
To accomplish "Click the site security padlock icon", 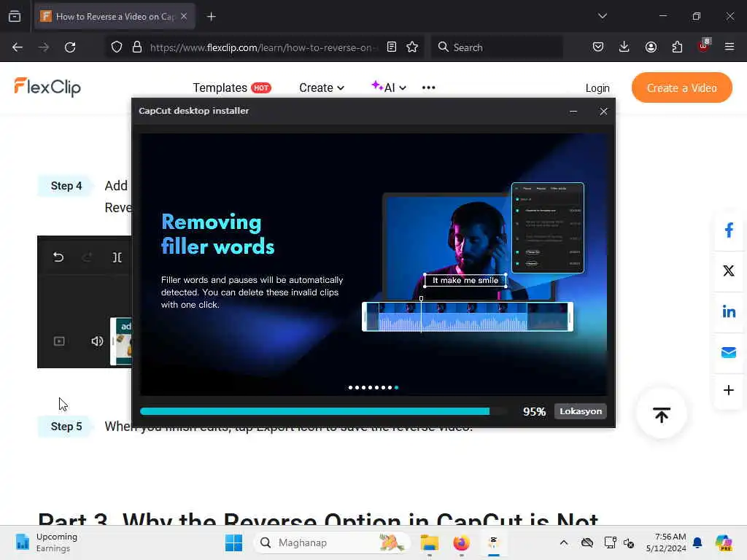I will [136, 47].
